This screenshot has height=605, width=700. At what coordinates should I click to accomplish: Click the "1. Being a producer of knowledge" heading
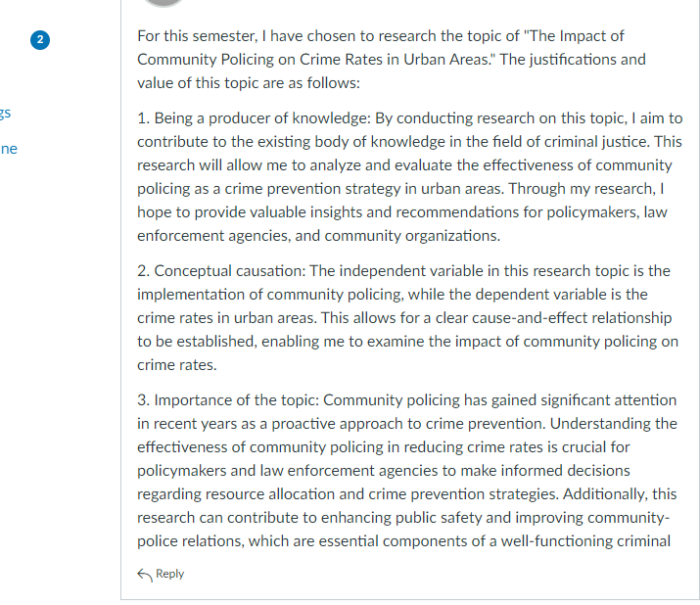[254, 118]
